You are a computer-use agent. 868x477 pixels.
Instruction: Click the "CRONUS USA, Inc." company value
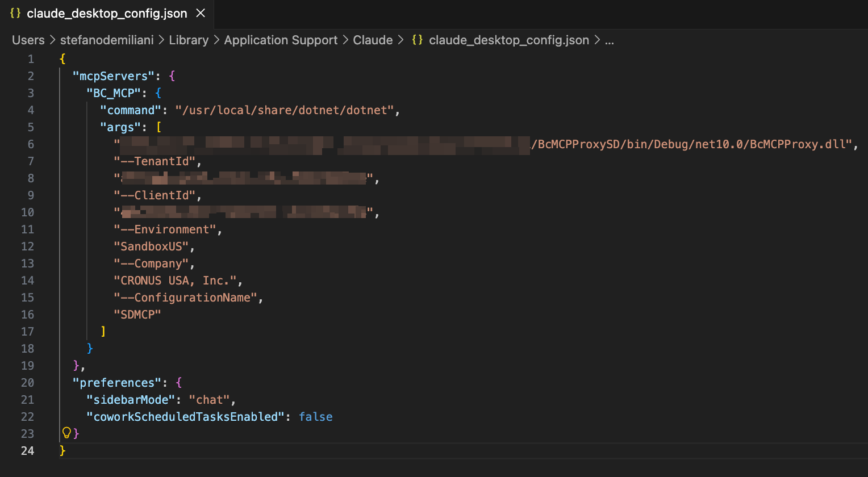178,281
